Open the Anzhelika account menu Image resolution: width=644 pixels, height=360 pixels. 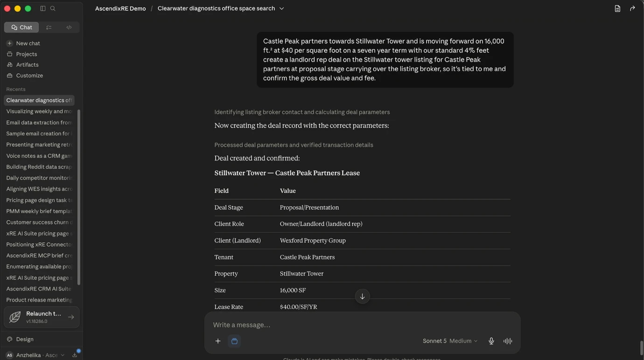point(35,355)
